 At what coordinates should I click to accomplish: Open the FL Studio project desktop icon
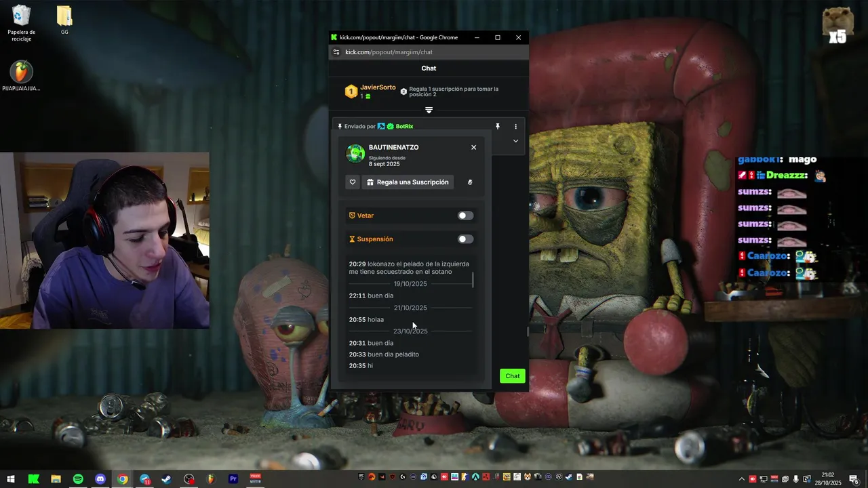click(x=22, y=76)
